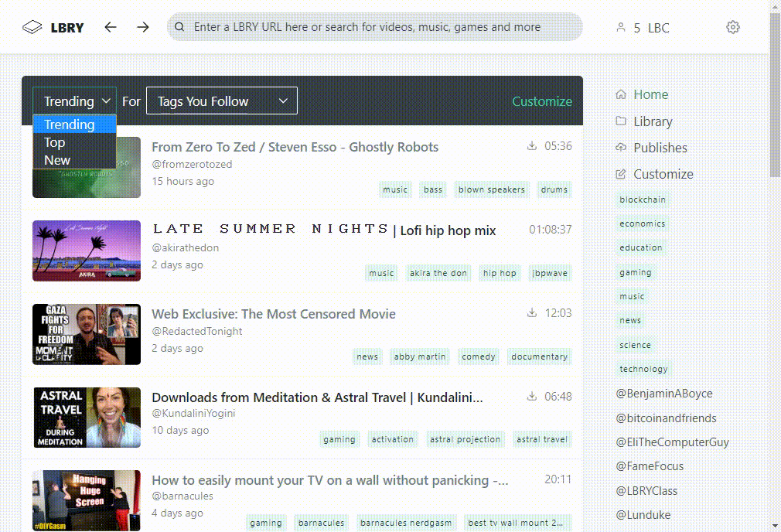Click download icon on Most Censored Movie row

click(532, 313)
